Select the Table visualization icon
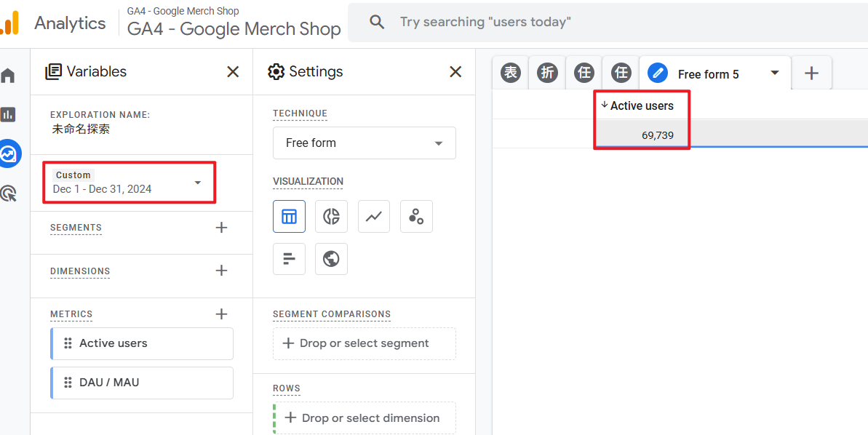This screenshot has width=868, height=435. (x=289, y=216)
